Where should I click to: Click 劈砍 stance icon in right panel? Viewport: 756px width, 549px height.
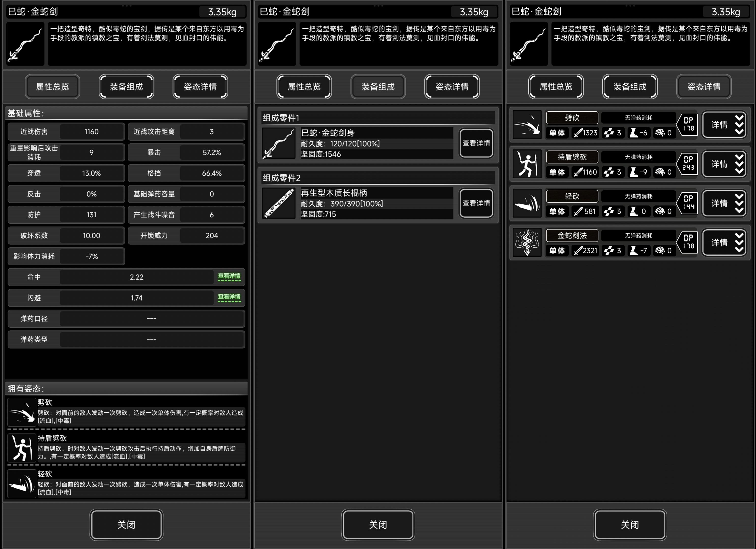527,125
